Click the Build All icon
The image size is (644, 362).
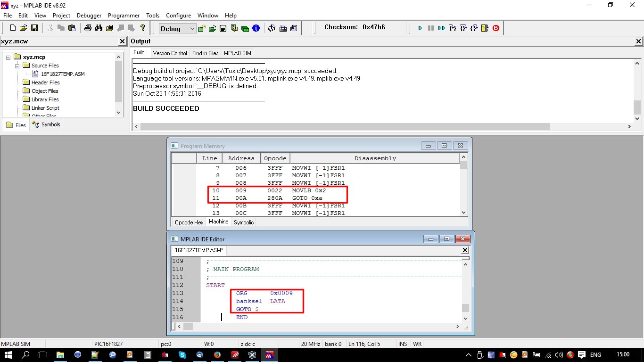click(283, 28)
